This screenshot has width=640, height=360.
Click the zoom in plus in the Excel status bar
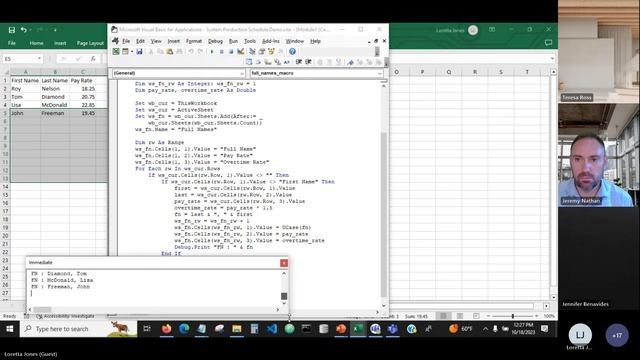click(537, 316)
